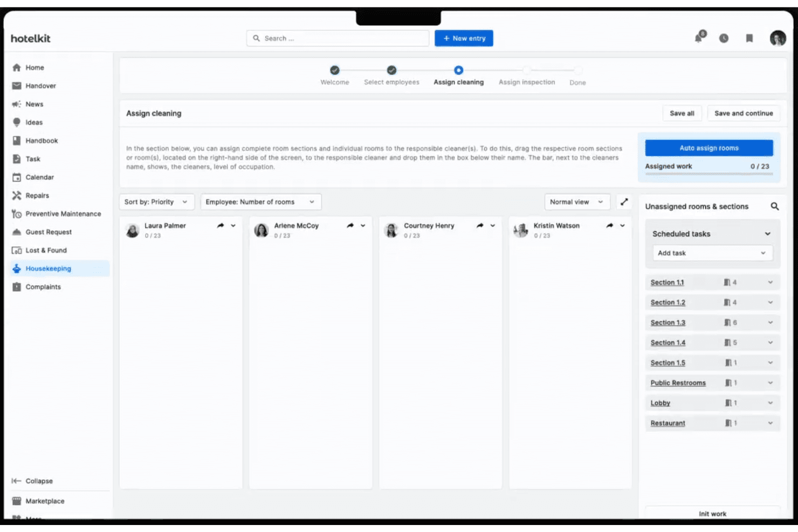Click the Section 1.1 link
This screenshot has width=798, height=532.
coord(667,282)
